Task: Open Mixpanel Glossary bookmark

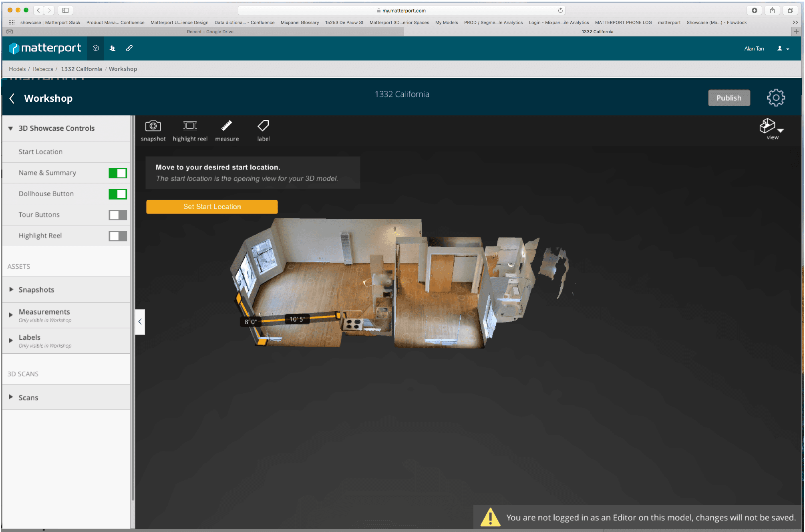Action: (300, 22)
